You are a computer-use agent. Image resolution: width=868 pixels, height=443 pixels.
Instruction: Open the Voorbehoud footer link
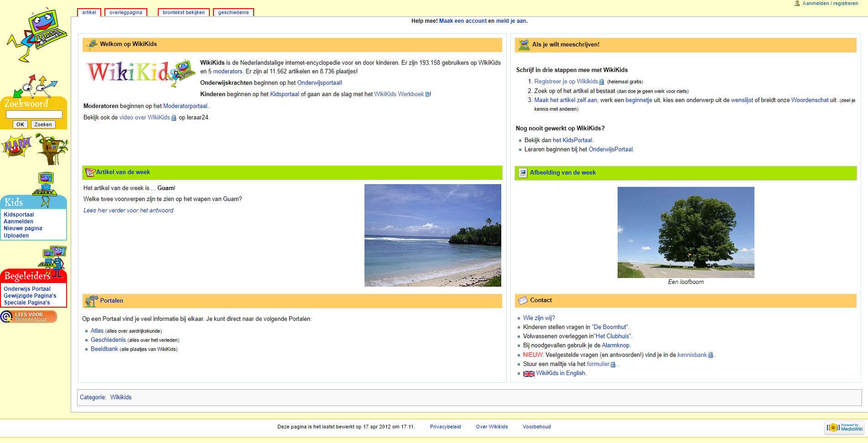[x=537, y=427]
